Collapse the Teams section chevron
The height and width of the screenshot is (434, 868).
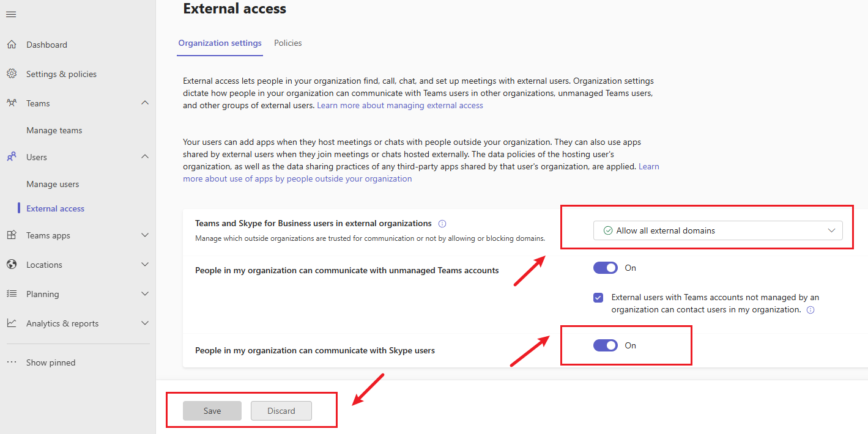point(145,103)
